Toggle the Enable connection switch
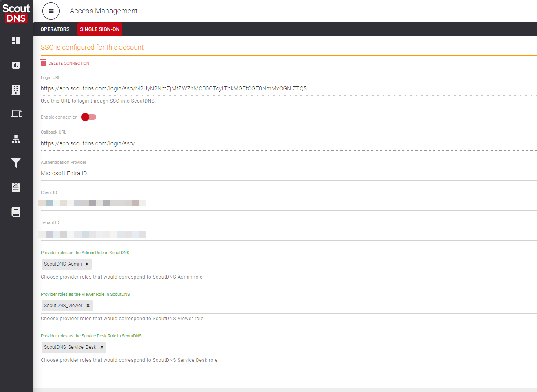The image size is (537, 392). pyautogui.click(x=88, y=117)
